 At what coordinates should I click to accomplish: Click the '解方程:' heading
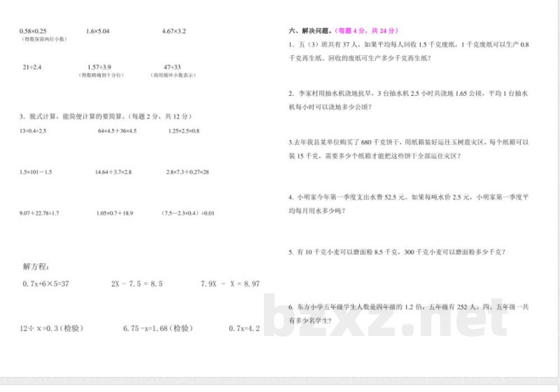36,267
